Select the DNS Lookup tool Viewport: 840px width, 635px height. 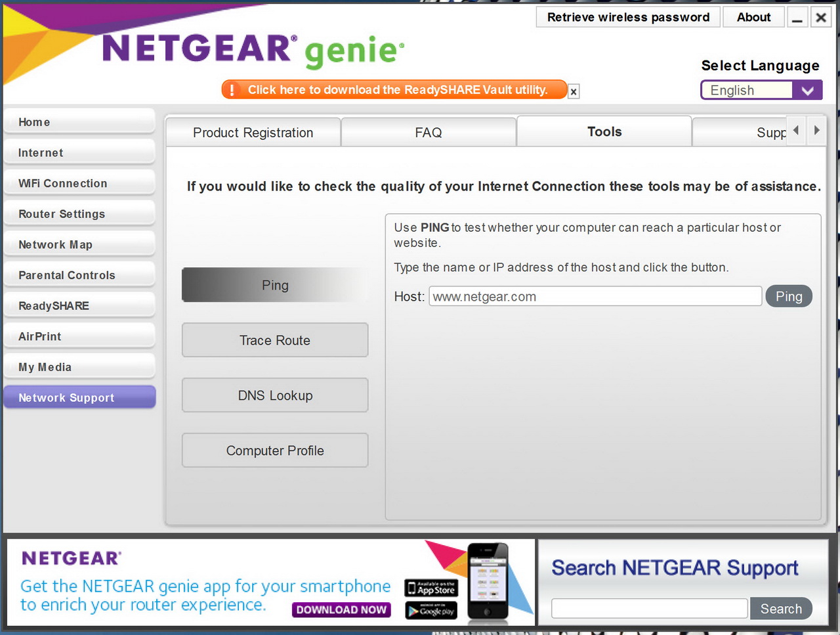[275, 395]
